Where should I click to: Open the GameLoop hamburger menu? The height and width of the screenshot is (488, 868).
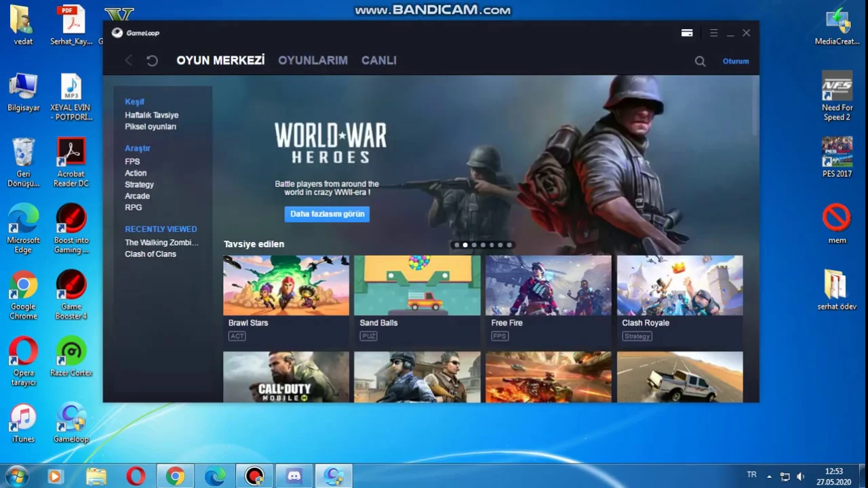coord(713,33)
